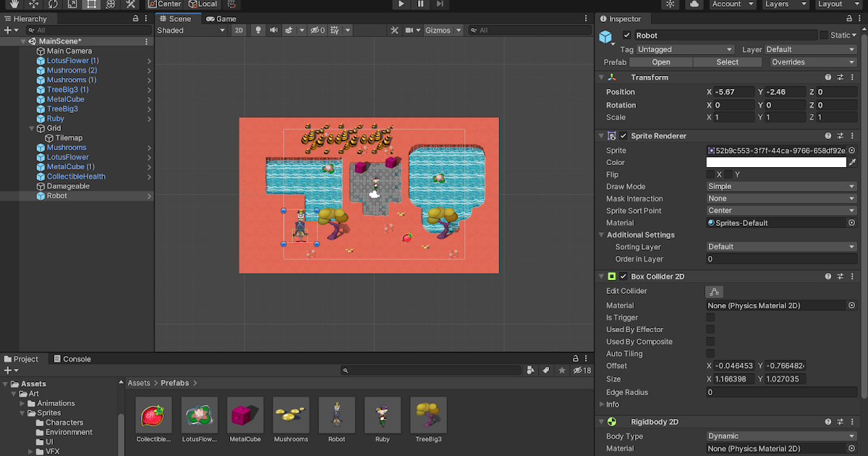Toggle the Sprite Renderer component checkbox

[624, 136]
